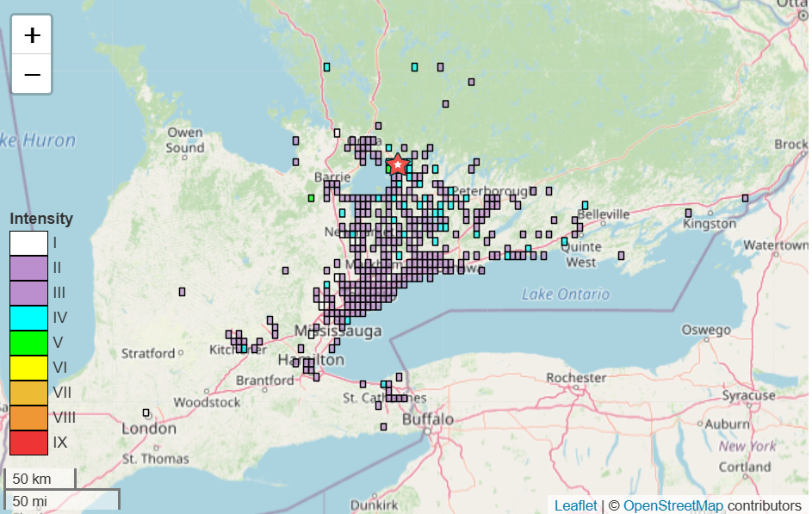Open the OpenStreetMap attribution link
The width and height of the screenshot is (812, 514).
click(x=673, y=505)
